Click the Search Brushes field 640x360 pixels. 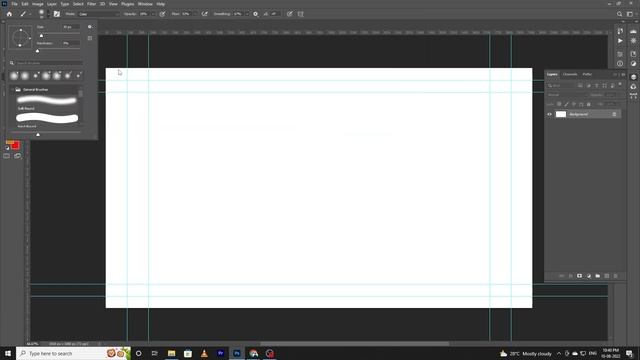click(46, 63)
